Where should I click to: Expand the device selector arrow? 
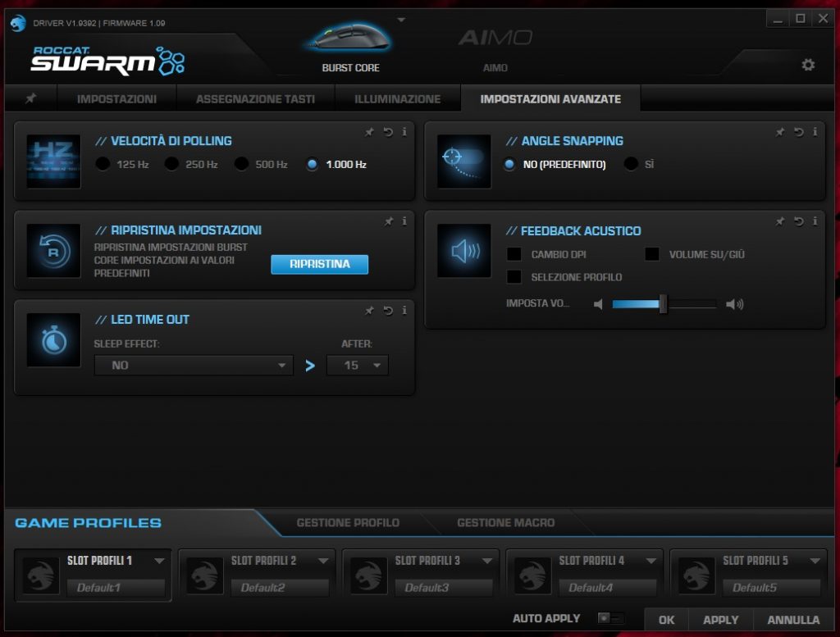[401, 20]
